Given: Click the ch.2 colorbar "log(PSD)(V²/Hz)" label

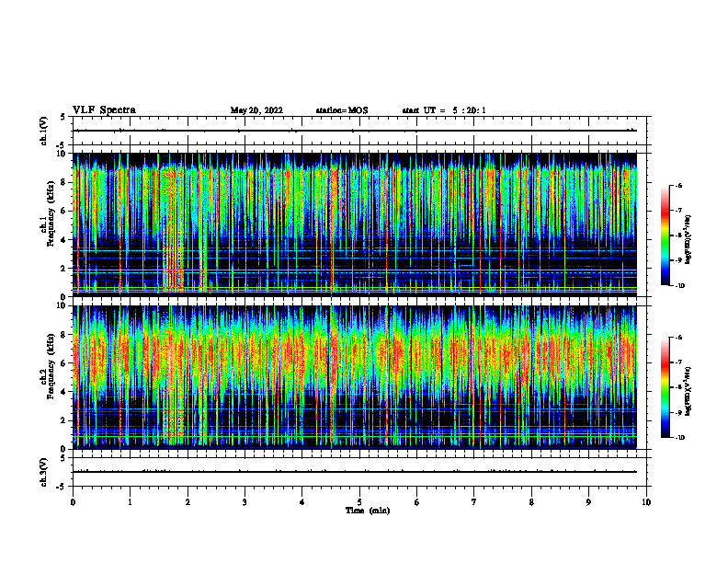Looking at the screenshot, I should pyautogui.click(x=688, y=392).
